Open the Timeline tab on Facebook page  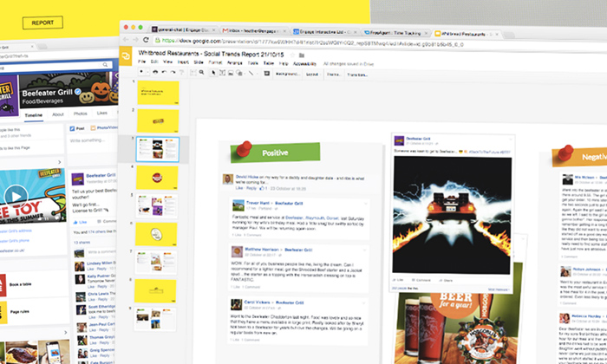point(33,115)
